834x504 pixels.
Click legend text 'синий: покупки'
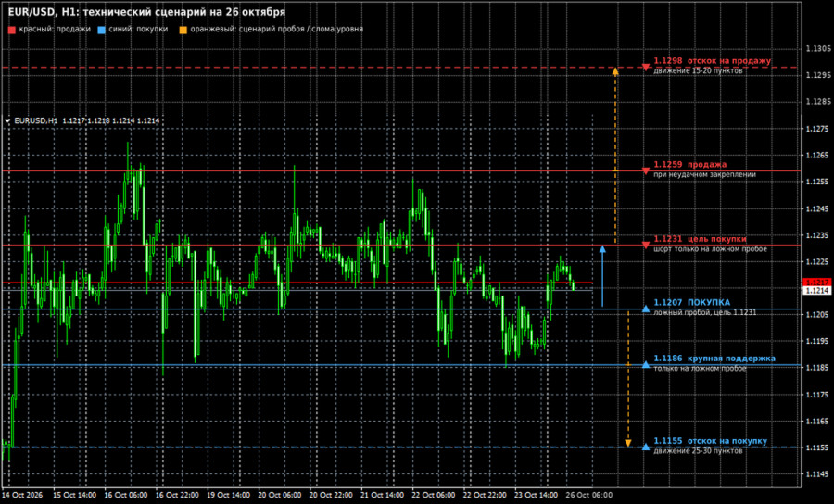[x=138, y=30]
